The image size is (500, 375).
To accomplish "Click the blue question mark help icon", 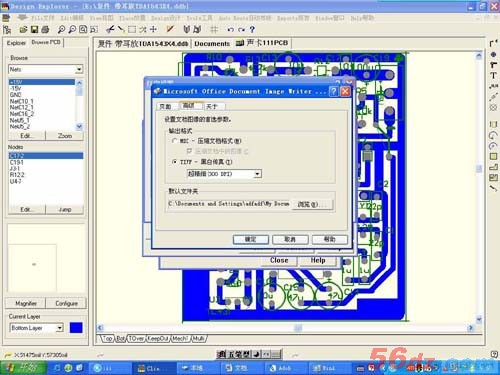I will tap(252, 30).
